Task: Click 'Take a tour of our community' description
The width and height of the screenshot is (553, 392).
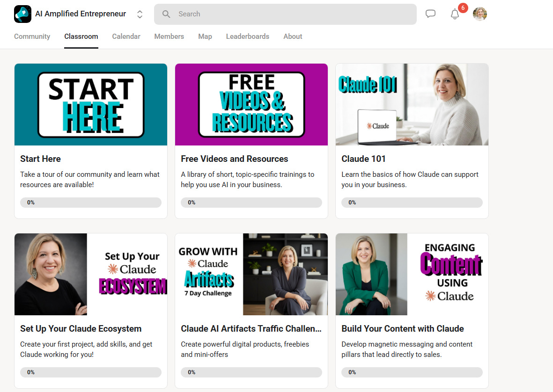Action: point(90,179)
